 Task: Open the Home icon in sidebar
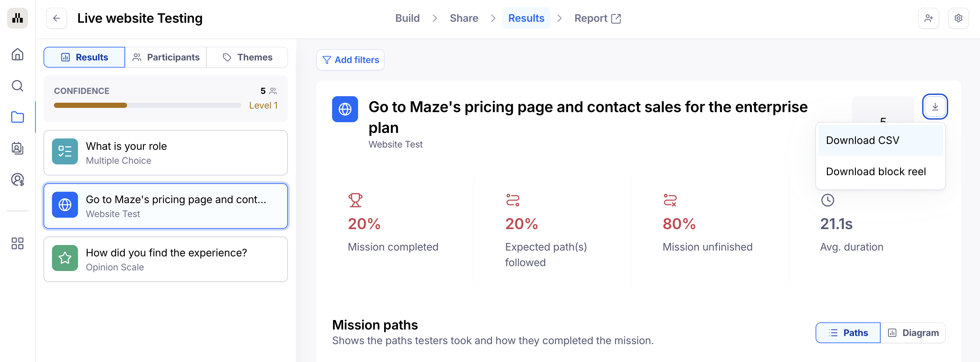coord(18,55)
